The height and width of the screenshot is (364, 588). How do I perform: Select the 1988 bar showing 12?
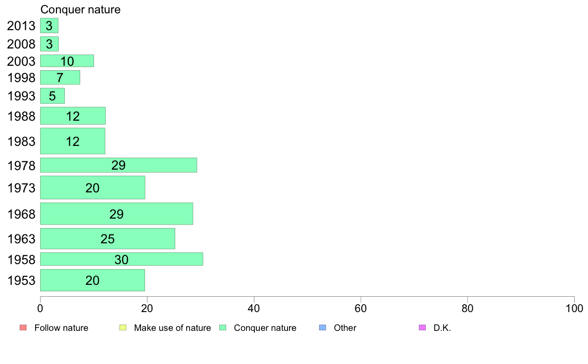tap(73, 116)
